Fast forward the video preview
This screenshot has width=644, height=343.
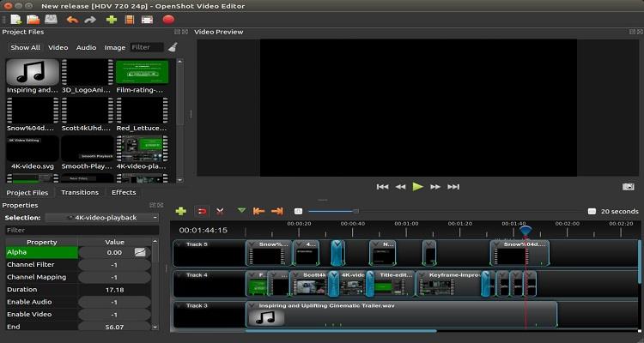tap(435, 187)
